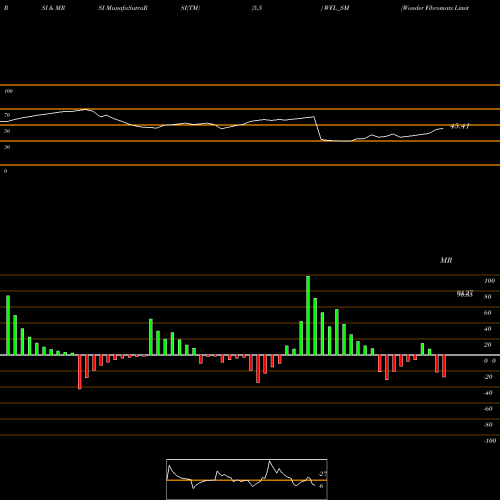
Task: Click the MR axis label 60
Action: tap(487, 313)
